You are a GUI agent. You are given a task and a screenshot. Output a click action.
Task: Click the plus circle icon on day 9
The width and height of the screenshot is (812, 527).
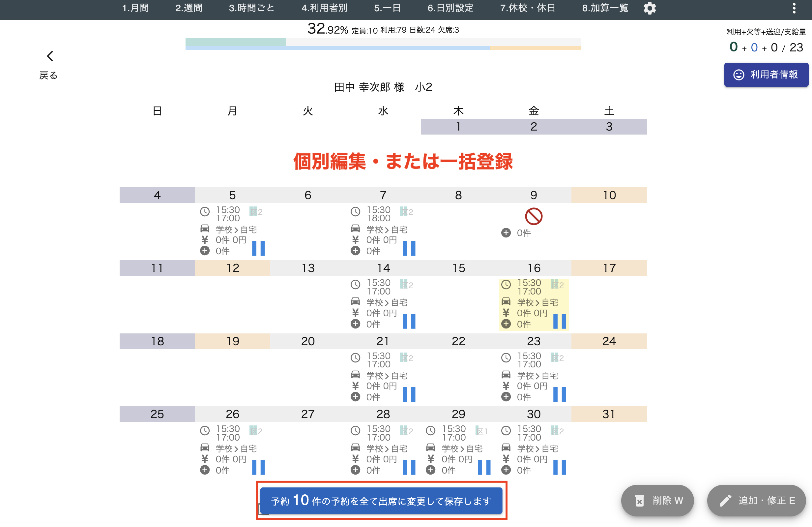[506, 233]
